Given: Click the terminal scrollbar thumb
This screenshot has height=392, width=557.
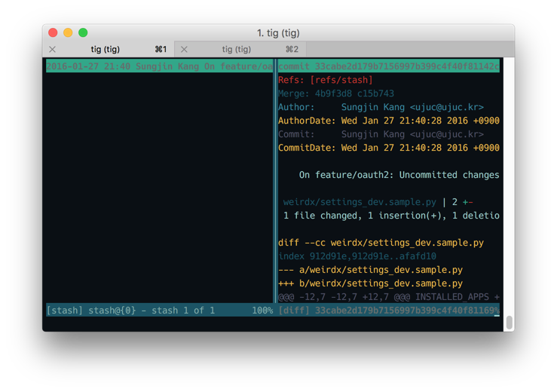Looking at the screenshot, I should tap(509, 323).
